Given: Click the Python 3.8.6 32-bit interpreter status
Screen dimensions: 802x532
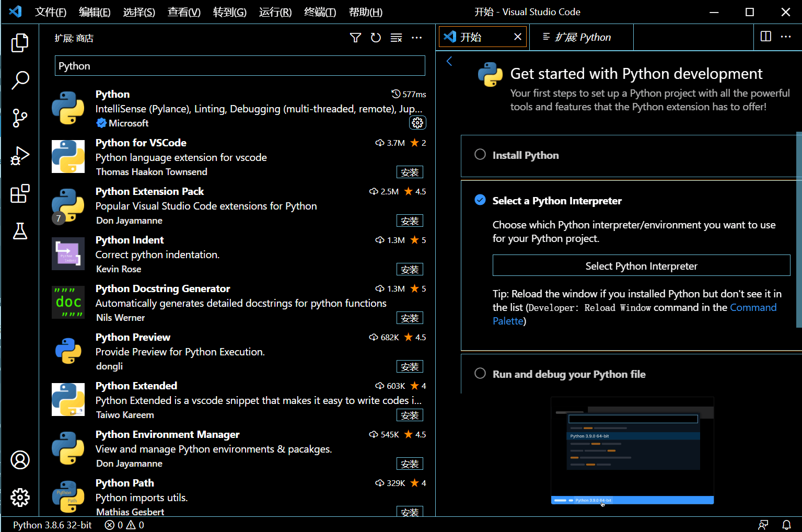Looking at the screenshot, I should [52, 525].
